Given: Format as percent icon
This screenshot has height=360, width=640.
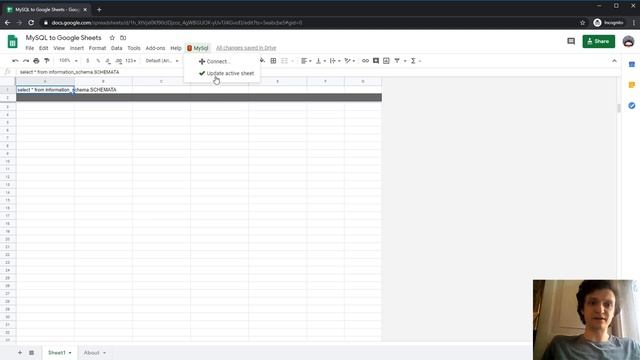Looking at the screenshot, I should [98, 61].
